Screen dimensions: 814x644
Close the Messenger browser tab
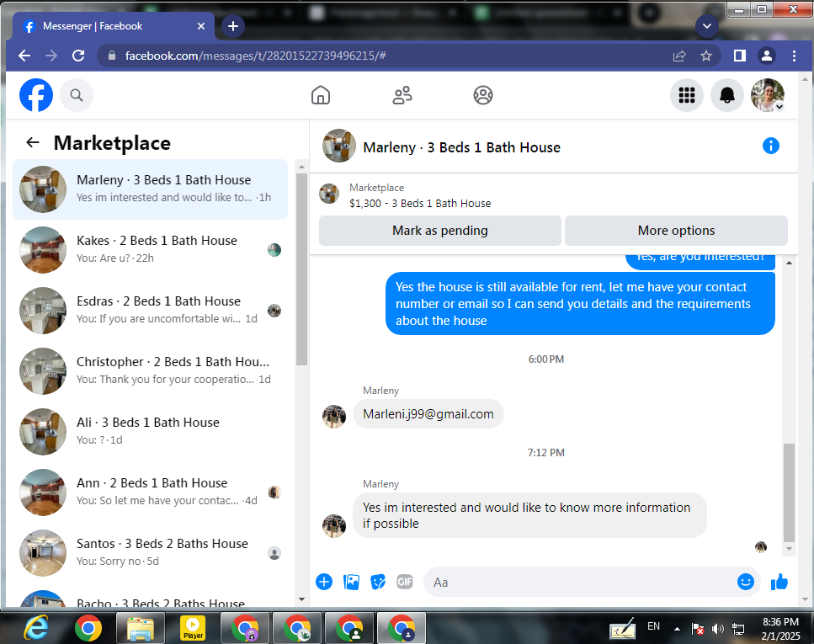201,26
